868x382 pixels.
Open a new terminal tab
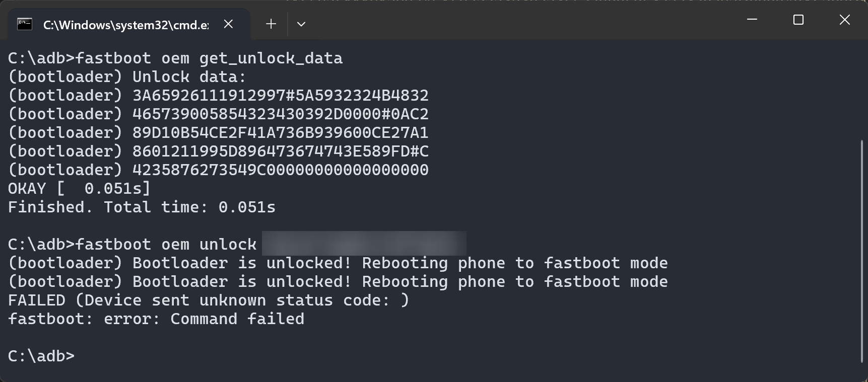(271, 24)
